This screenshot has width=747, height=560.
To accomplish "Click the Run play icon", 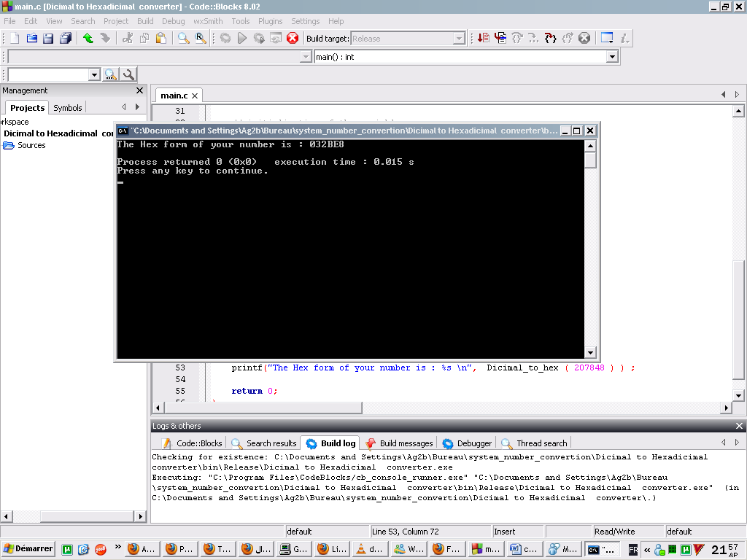I will [242, 38].
